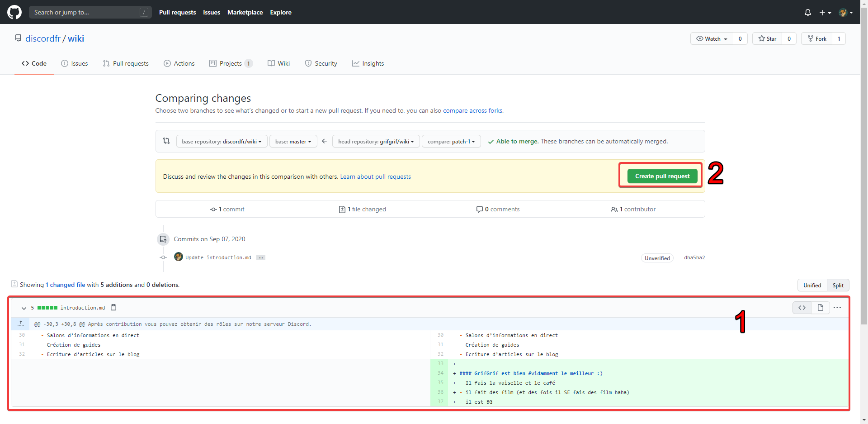Open the discordfr owner link

[43, 38]
